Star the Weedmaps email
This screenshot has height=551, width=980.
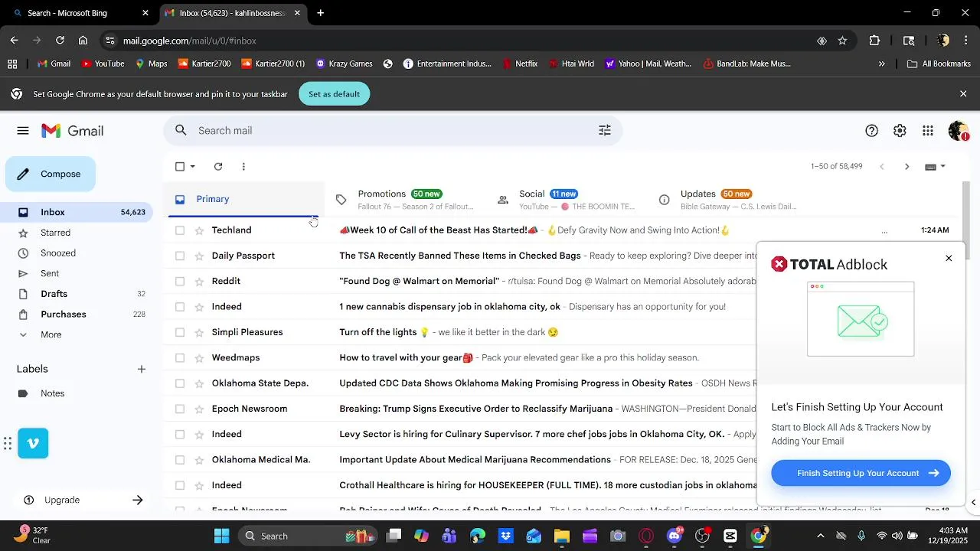tap(199, 357)
